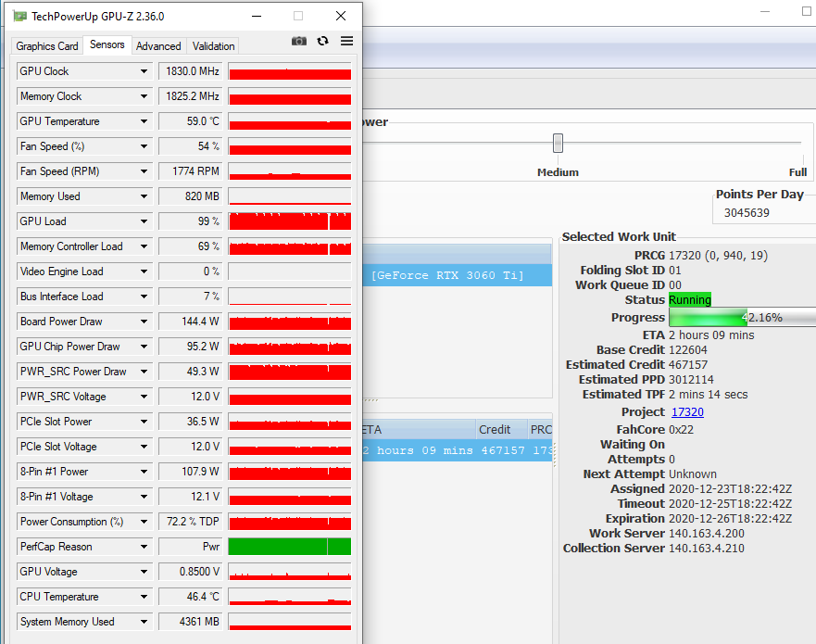Image resolution: width=816 pixels, height=644 pixels.
Task: Open the GPU Load dropdown
Action: click(x=144, y=221)
